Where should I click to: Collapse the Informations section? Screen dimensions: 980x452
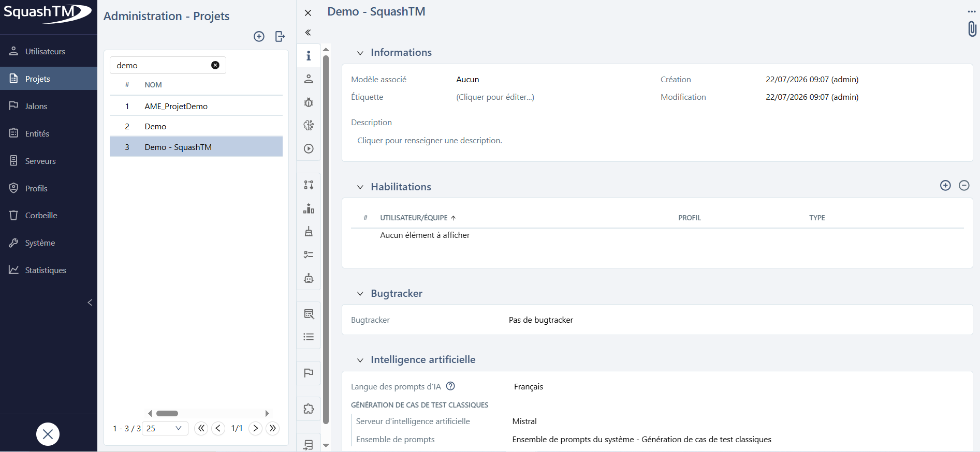coord(360,53)
